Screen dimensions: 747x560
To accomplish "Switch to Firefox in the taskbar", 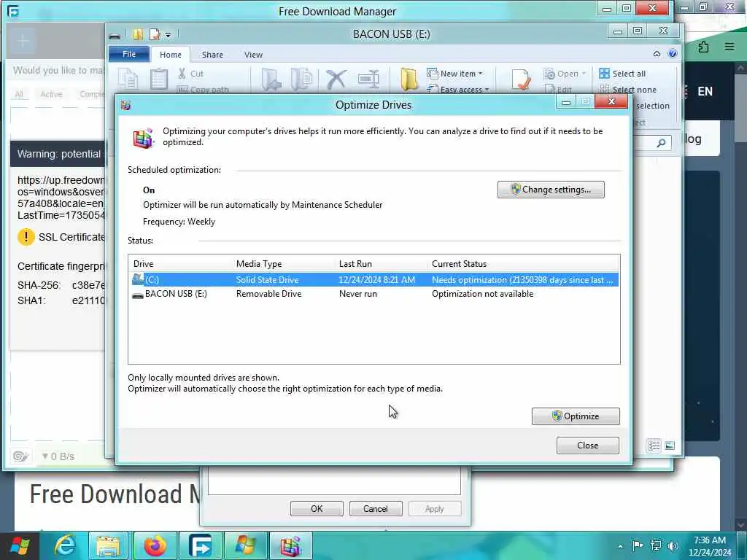I will (155, 545).
